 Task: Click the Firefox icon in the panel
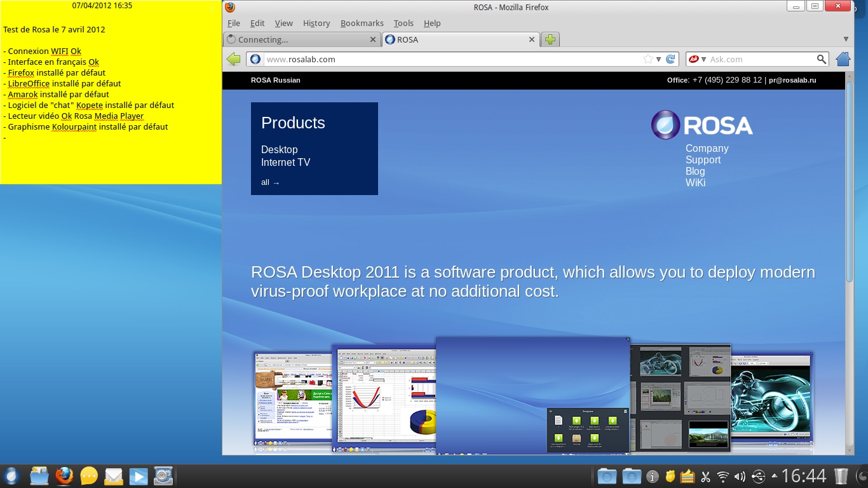point(64,476)
